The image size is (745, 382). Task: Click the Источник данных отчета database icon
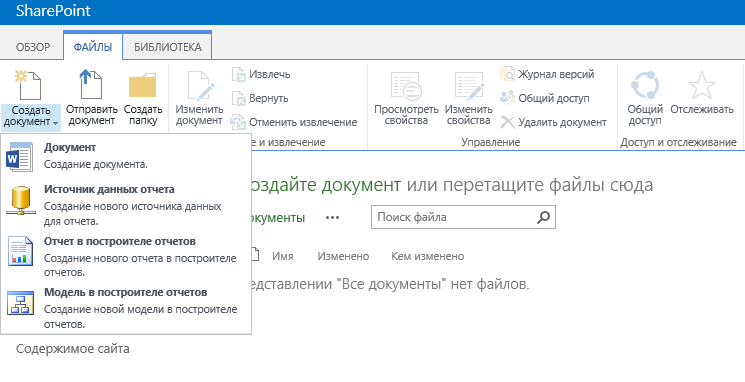[20, 201]
